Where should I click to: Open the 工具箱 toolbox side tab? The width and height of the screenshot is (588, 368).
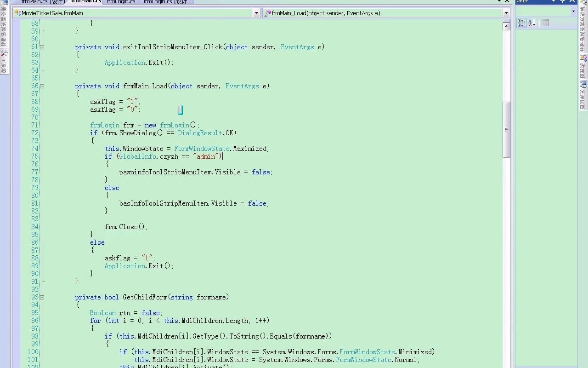tap(4, 61)
